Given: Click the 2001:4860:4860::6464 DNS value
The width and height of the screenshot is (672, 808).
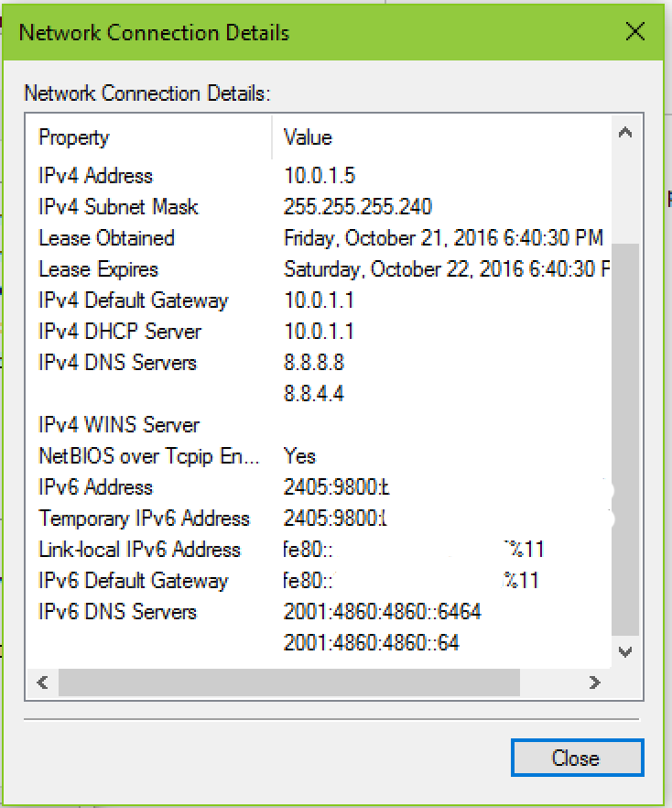Looking at the screenshot, I should point(383,612).
